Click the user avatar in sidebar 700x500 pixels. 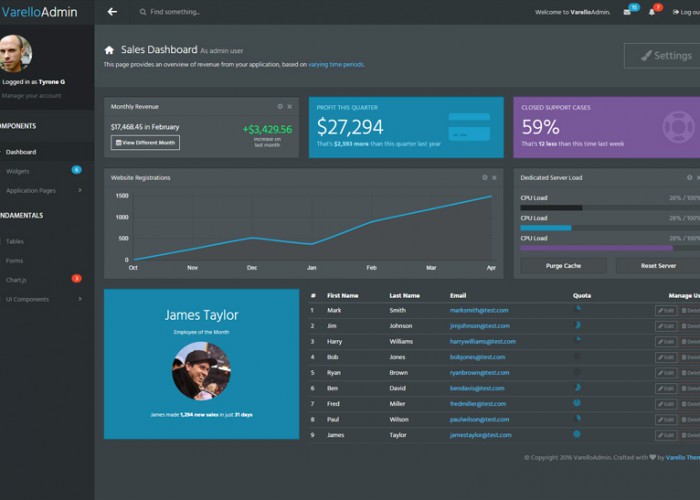(15, 54)
